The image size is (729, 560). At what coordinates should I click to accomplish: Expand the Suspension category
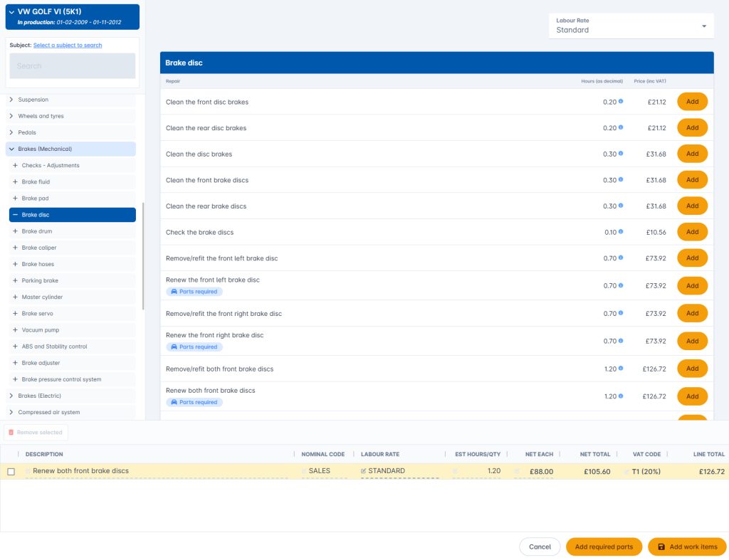point(11,100)
